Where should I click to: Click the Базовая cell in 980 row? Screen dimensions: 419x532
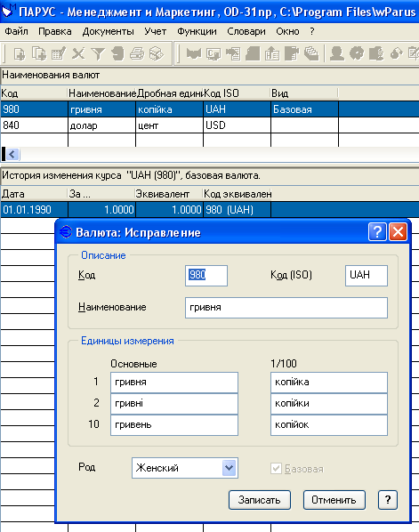click(x=304, y=109)
